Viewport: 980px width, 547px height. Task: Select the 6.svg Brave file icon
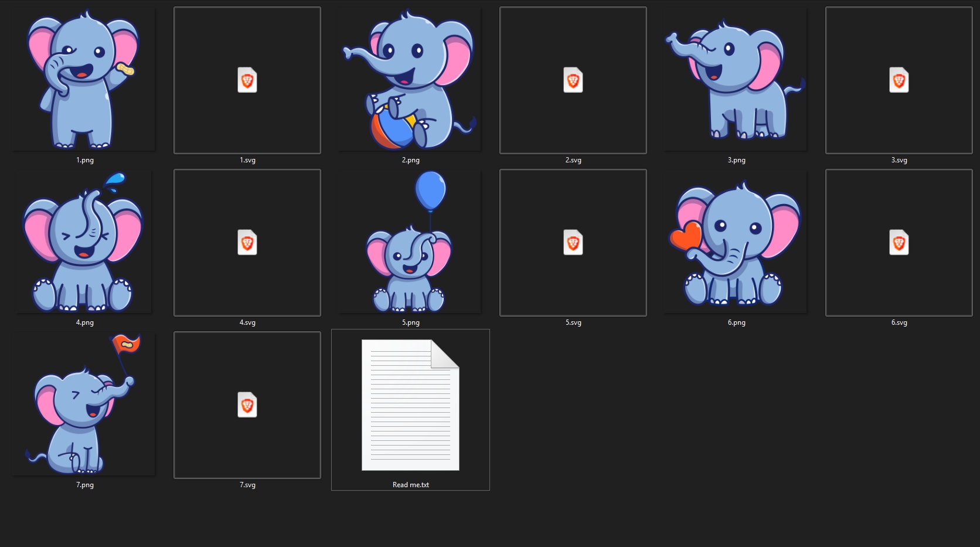899,243
